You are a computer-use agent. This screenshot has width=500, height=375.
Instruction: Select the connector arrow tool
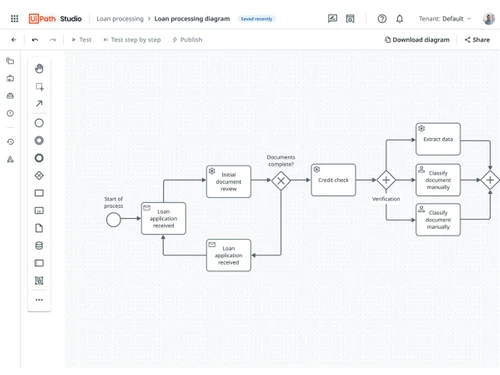click(39, 103)
